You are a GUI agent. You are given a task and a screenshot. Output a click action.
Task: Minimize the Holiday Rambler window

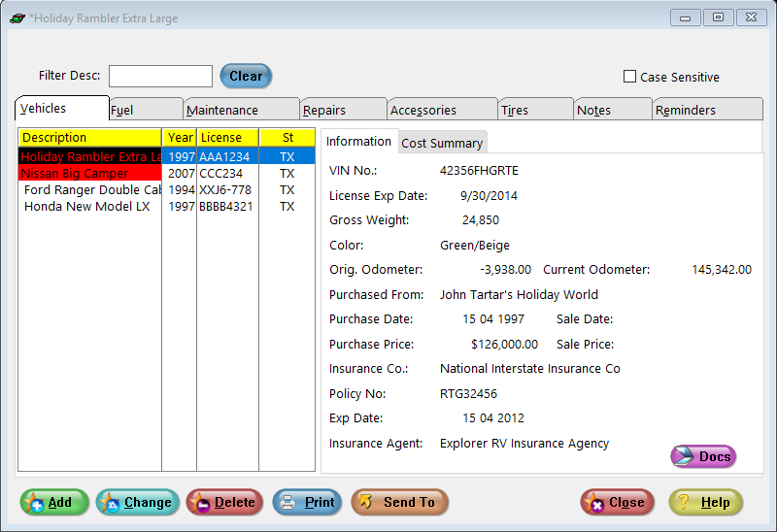(x=686, y=17)
